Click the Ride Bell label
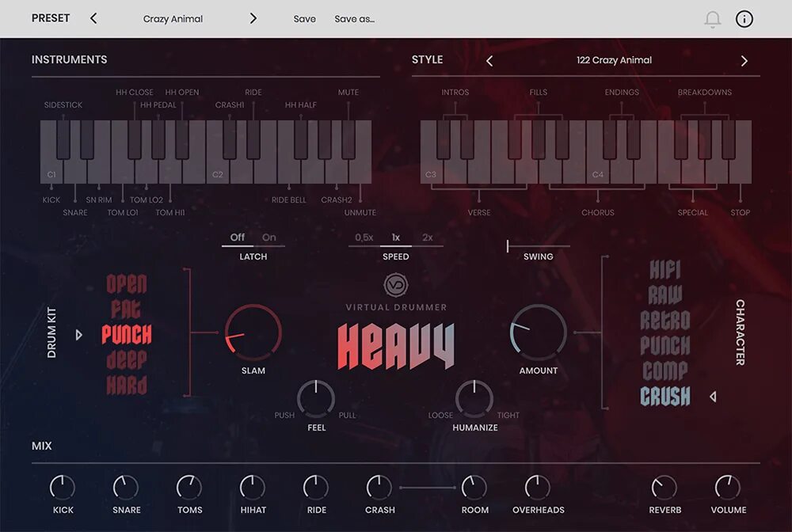The width and height of the screenshot is (792, 532). point(289,199)
